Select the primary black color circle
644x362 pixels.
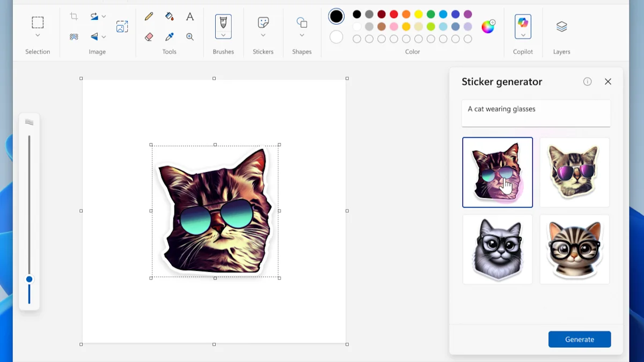(336, 17)
